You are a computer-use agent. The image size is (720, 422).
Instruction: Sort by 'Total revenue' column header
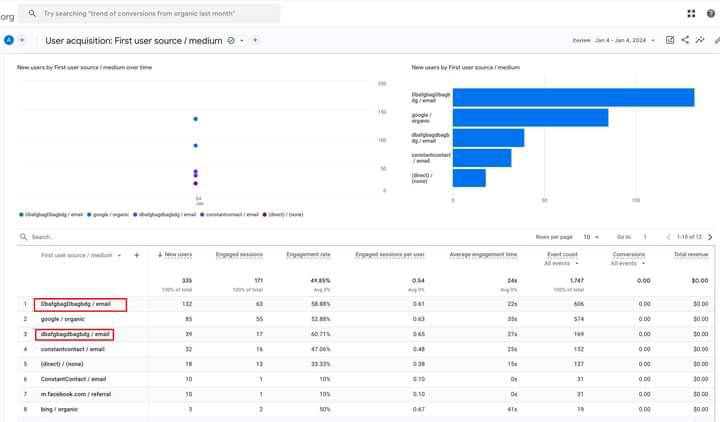coord(691,254)
